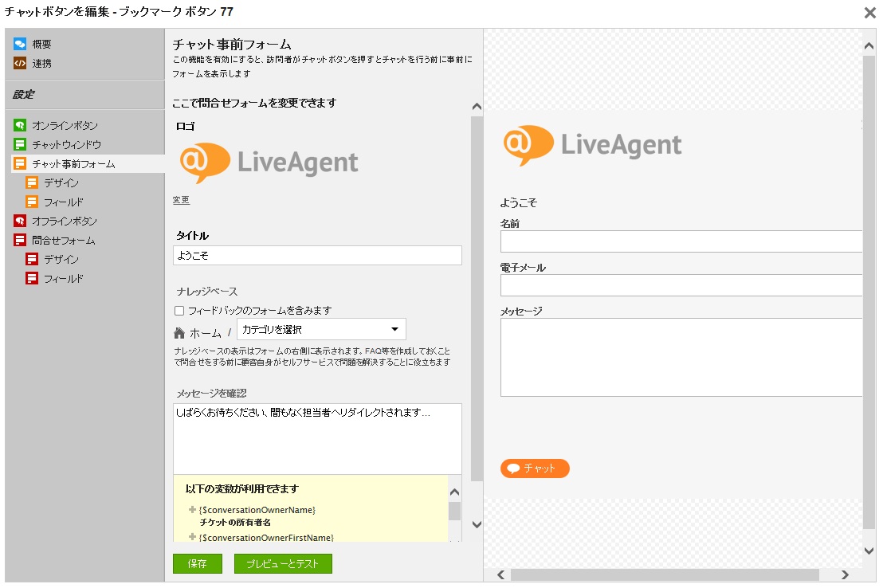
Task: Enable フィードバックのフォームを含みます checkbox
Action: tap(179, 311)
